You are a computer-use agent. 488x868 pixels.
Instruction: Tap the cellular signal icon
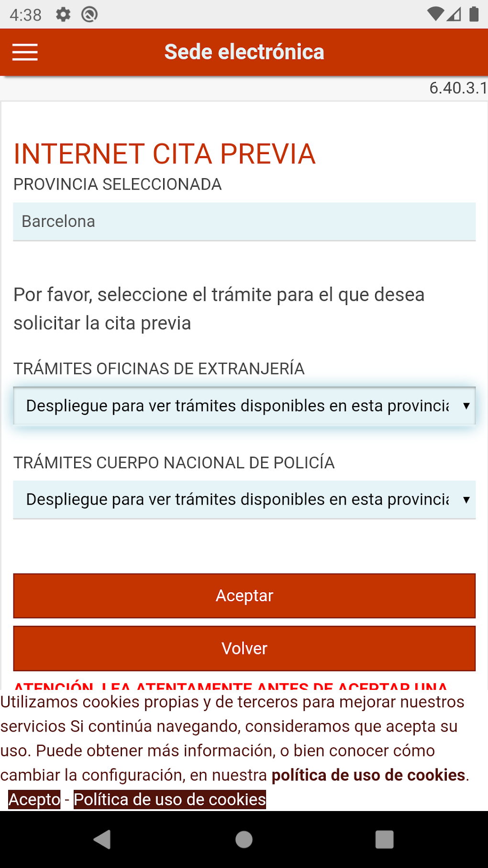coord(454,14)
